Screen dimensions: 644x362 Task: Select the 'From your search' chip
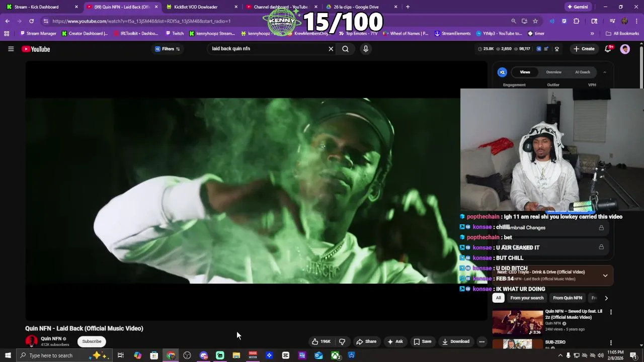coord(527,298)
